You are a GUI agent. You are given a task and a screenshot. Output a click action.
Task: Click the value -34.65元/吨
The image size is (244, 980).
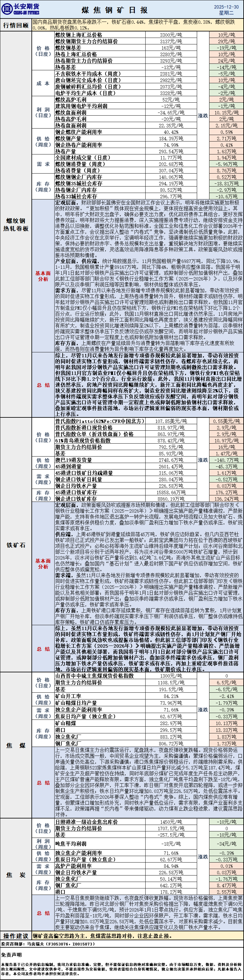coord(171,113)
